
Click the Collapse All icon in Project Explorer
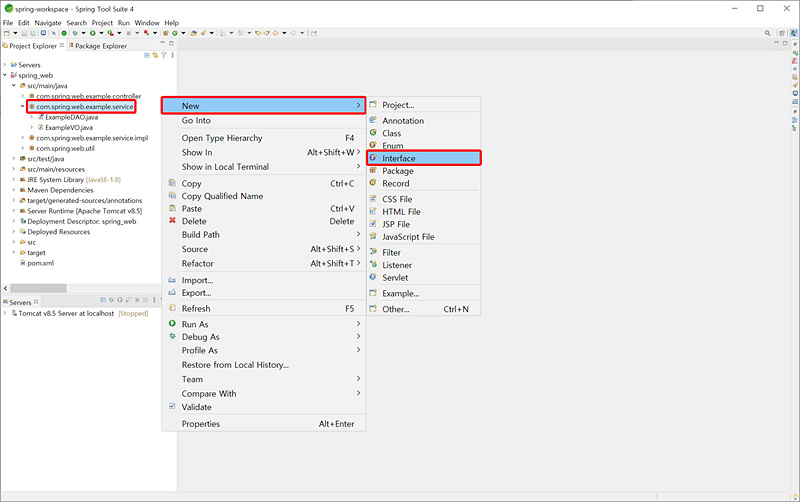point(147,55)
